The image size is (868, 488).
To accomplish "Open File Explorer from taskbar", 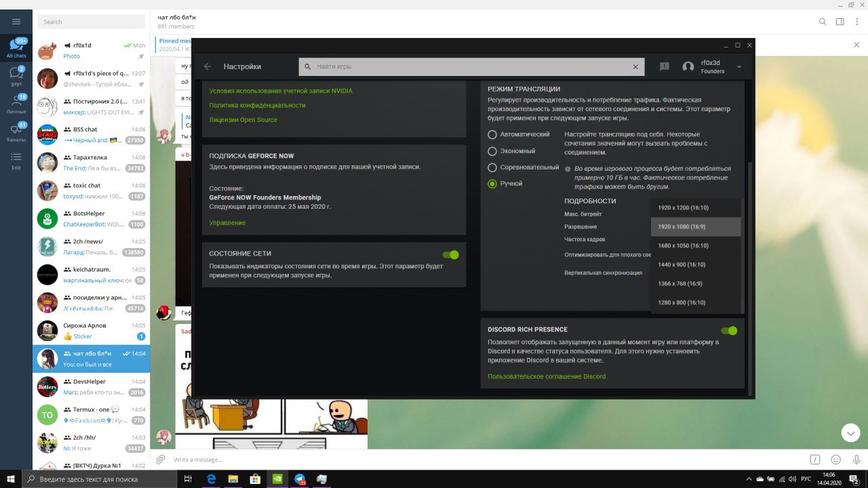I will (x=233, y=479).
